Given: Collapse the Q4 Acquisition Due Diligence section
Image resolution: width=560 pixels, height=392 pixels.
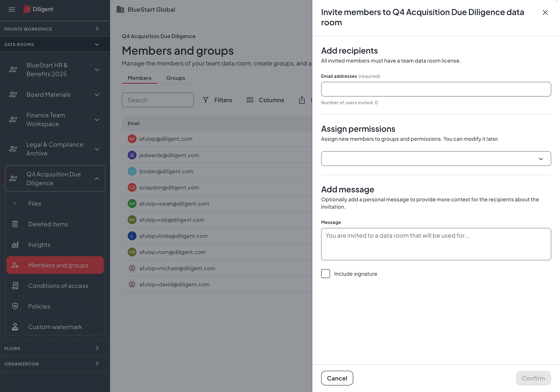Looking at the screenshot, I should [x=97, y=178].
